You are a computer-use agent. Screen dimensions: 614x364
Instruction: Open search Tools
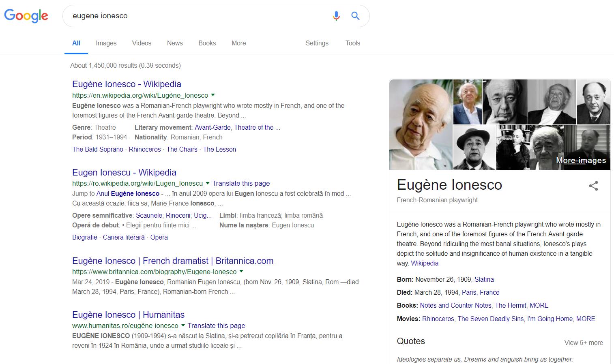pyautogui.click(x=353, y=43)
